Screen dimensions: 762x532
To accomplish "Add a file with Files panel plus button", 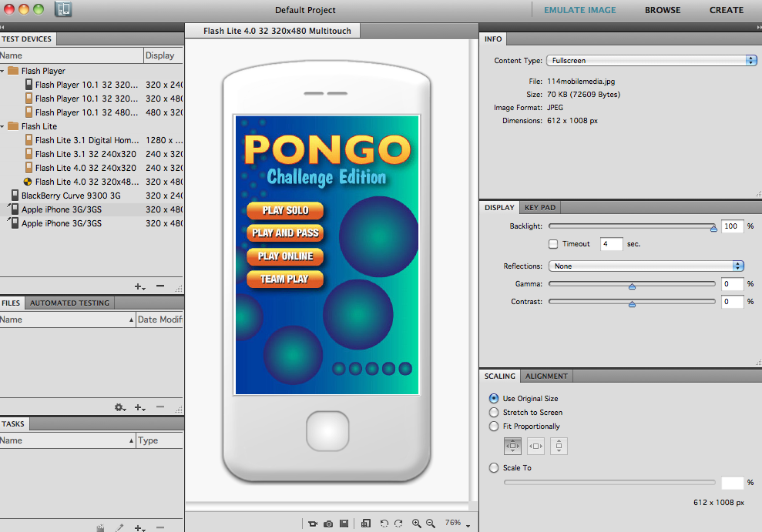I will coord(140,408).
